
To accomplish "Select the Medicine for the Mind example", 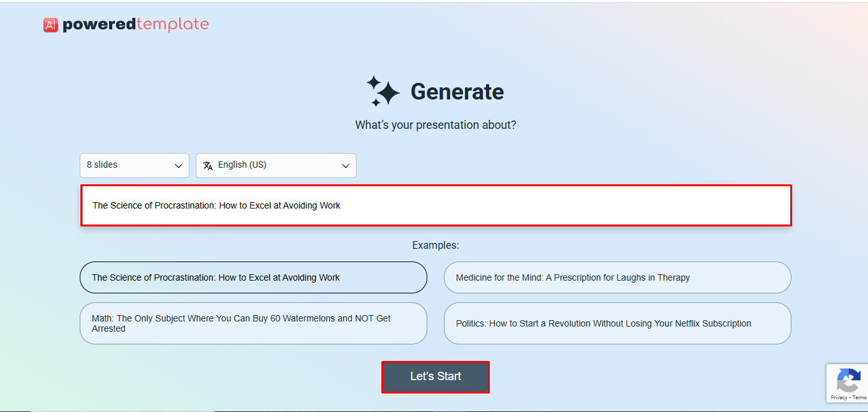I will point(617,277).
